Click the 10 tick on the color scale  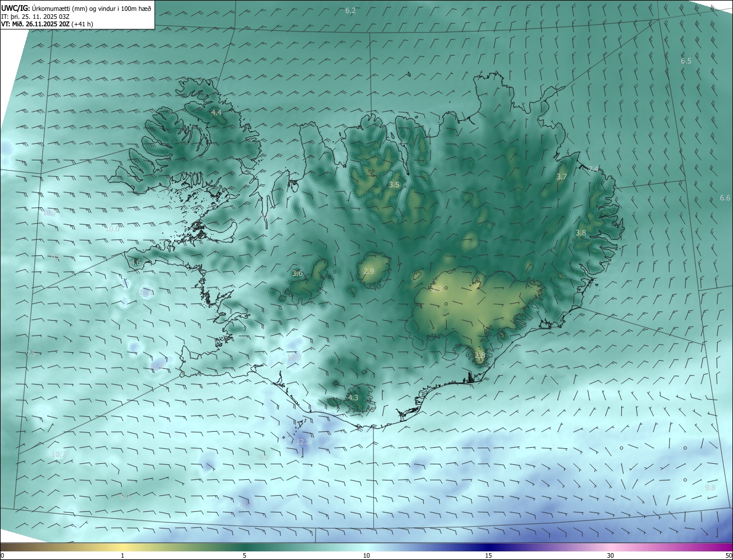[366, 555]
